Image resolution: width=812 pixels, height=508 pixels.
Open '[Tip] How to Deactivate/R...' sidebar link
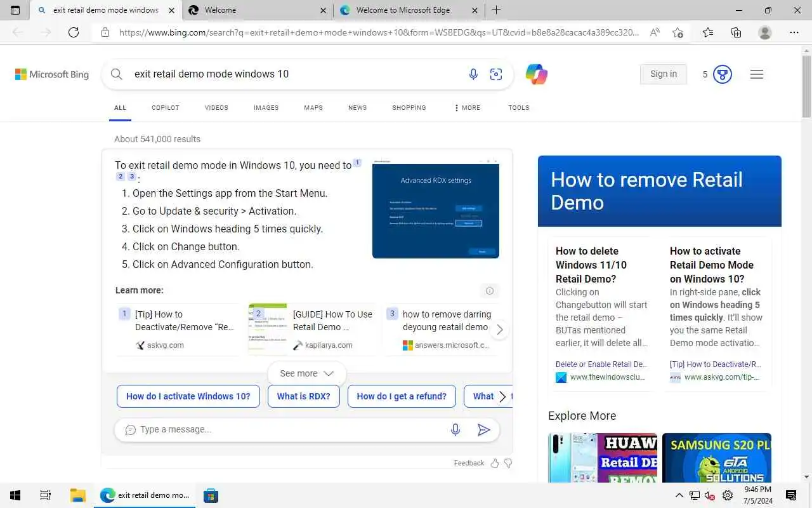click(716, 364)
